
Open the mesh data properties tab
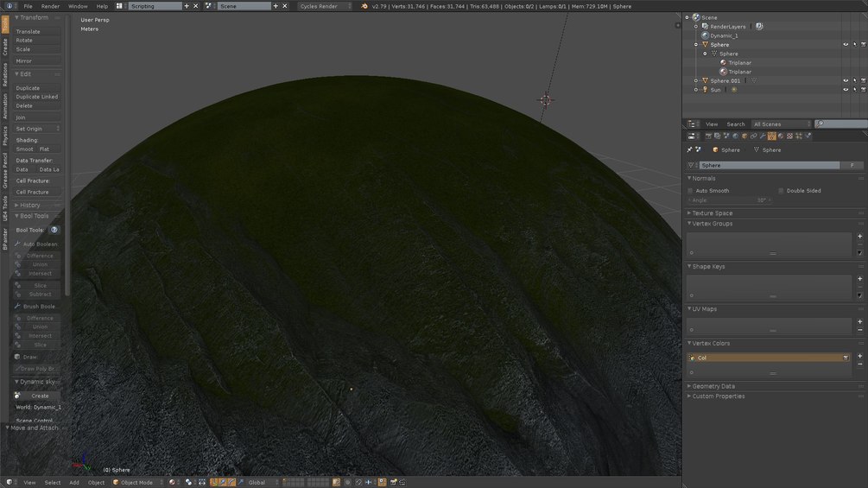(x=771, y=136)
